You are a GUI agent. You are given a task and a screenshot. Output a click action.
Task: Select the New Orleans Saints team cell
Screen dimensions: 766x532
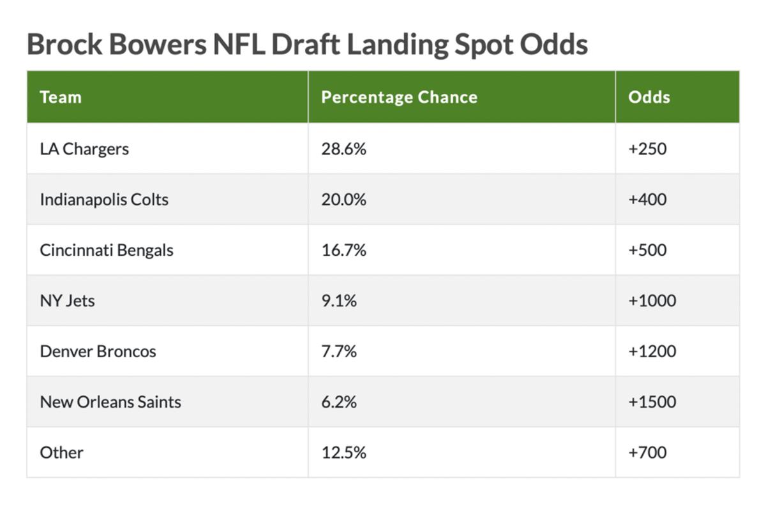[167, 402]
